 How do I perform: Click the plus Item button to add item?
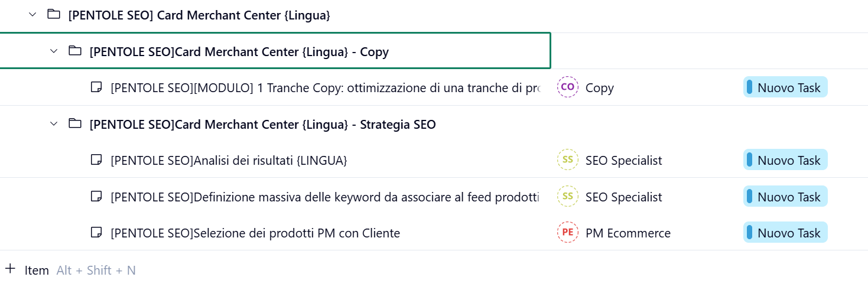[27, 270]
